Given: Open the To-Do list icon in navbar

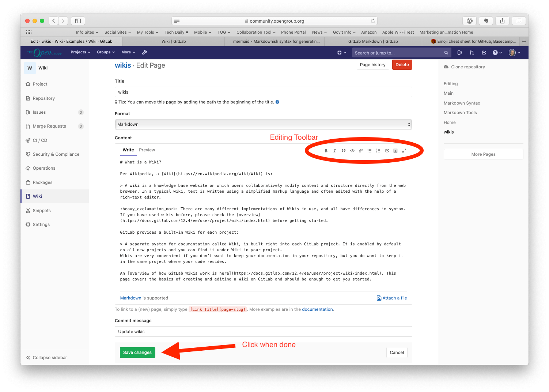Looking at the screenshot, I should (484, 53).
